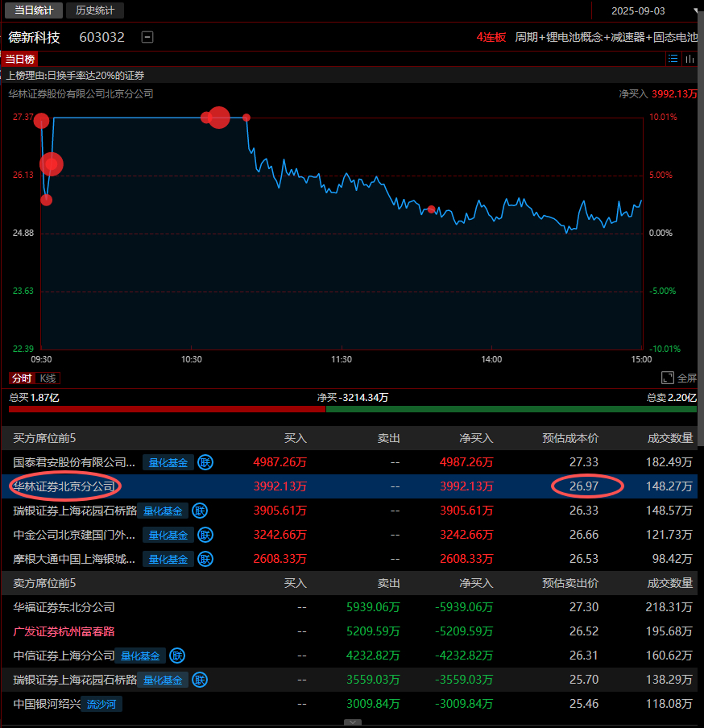
Task: Click 联 icon on seller 瑞银证券上海花园石桥路 row
Action: pyautogui.click(x=200, y=680)
